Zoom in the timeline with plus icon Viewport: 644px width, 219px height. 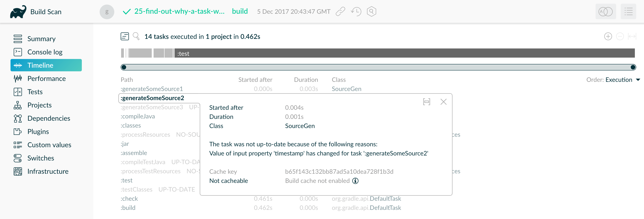pos(608,37)
